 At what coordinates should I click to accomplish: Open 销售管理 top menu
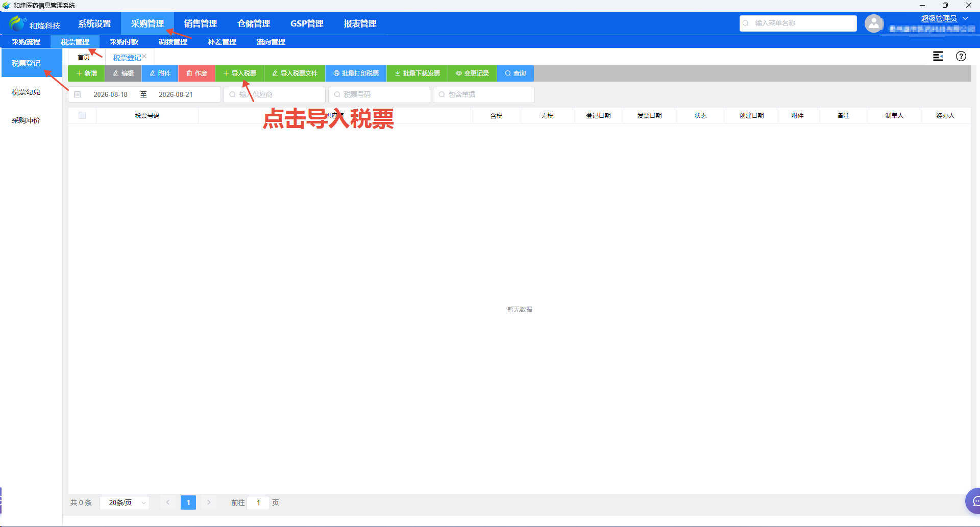pyautogui.click(x=201, y=23)
